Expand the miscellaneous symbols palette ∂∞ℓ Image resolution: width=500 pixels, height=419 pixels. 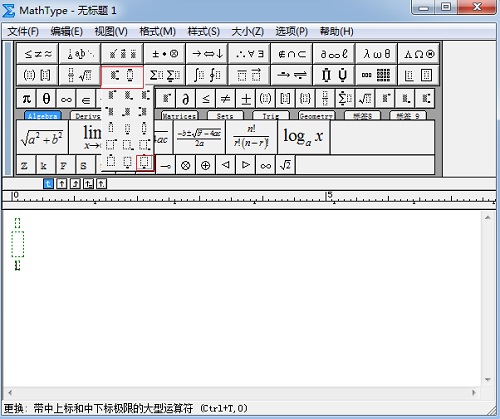(334, 54)
